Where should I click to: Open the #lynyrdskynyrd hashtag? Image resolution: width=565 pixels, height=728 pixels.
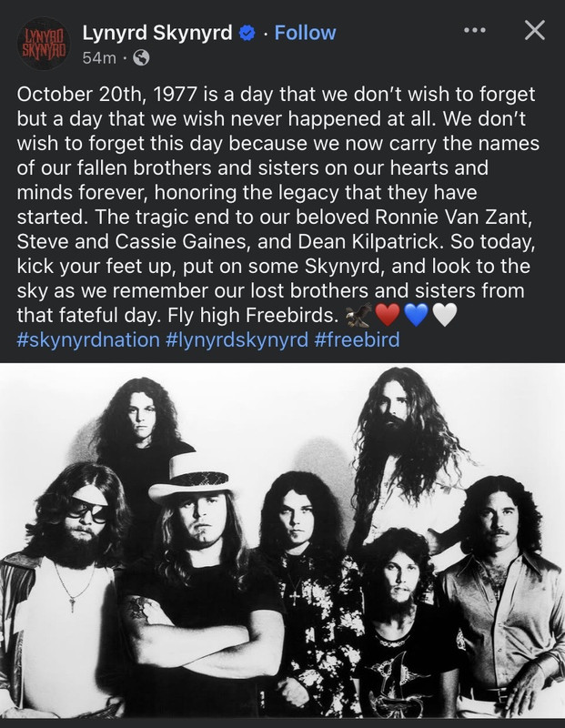[x=237, y=339]
